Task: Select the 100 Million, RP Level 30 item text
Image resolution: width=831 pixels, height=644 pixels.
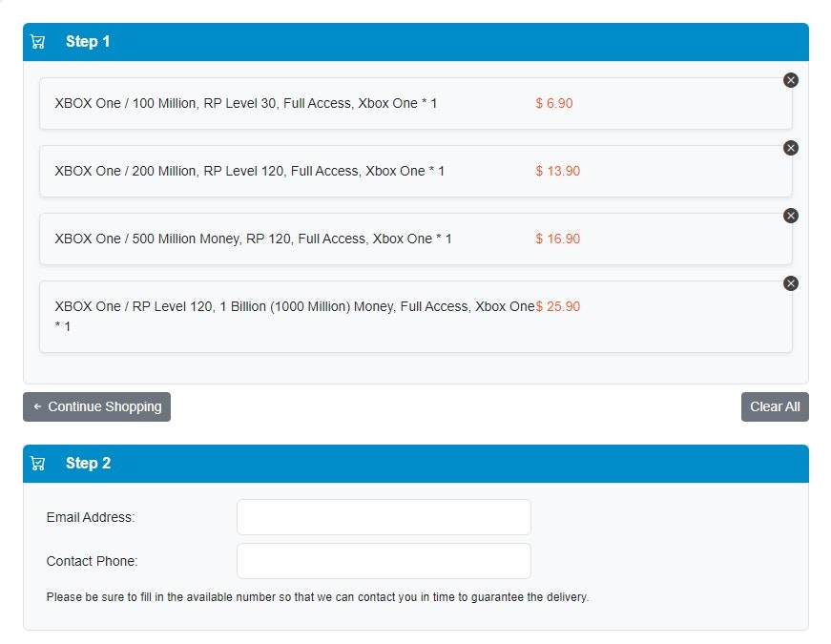Action: click(x=245, y=103)
